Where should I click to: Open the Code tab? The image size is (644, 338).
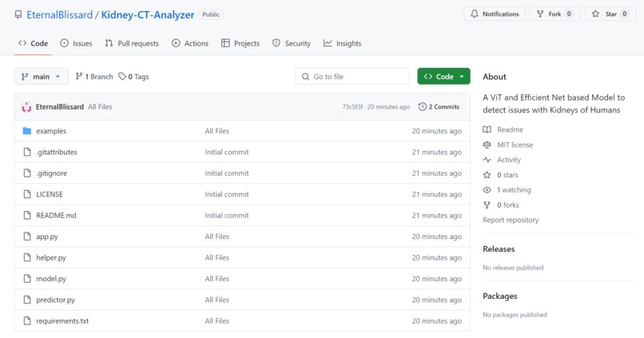[34, 43]
